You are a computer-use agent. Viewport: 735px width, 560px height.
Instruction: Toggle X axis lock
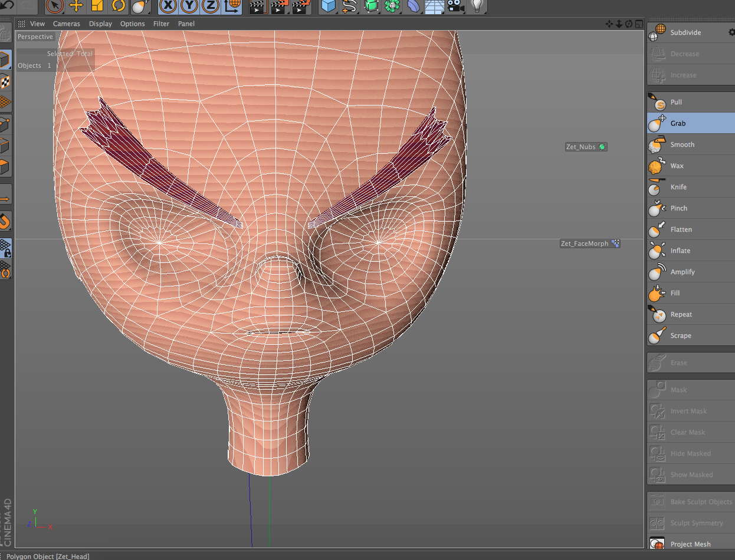[168, 6]
